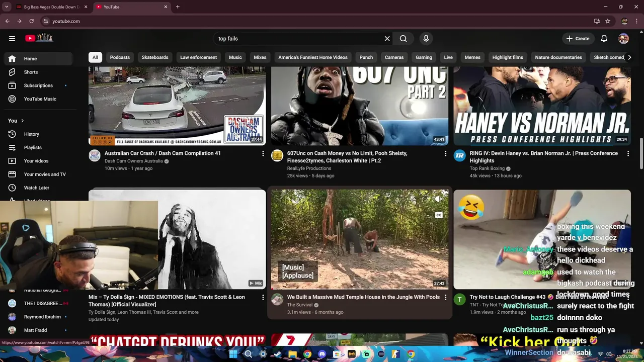Open the hamburger guide menu
The height and width of the screenshot is (362, 644).
(x=12, y=38)
